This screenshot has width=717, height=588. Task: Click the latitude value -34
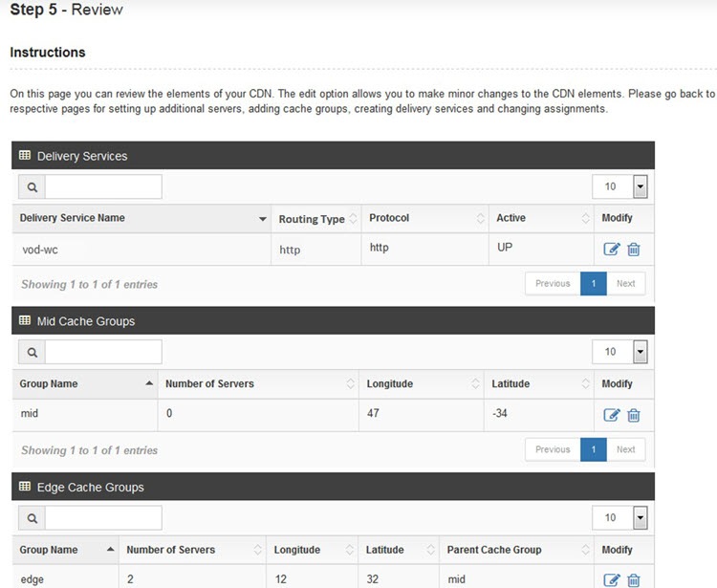coord(500,413)
